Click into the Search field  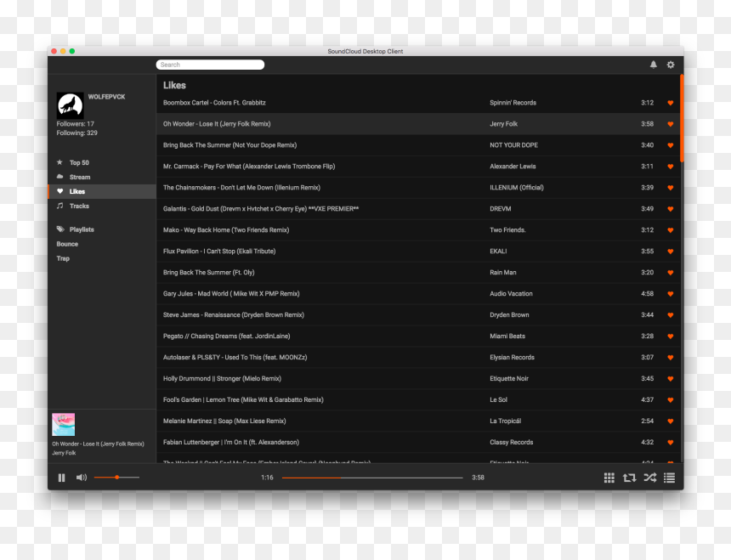point(210,65)
